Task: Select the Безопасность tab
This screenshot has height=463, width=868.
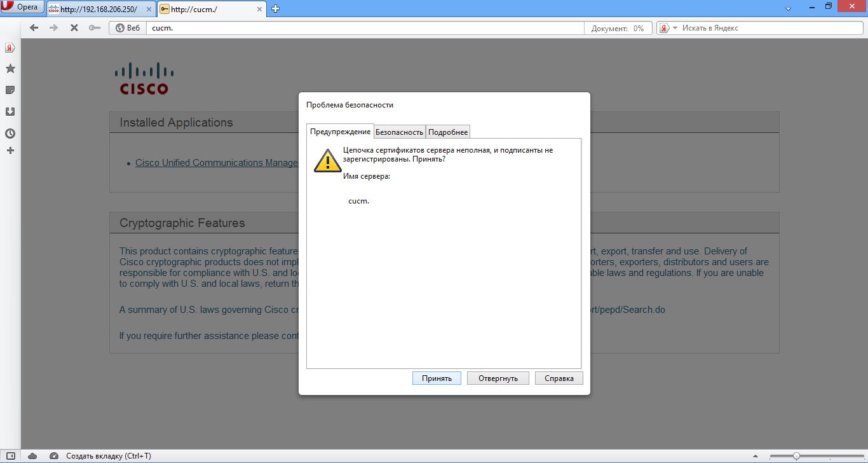Action: coord(399,132)
